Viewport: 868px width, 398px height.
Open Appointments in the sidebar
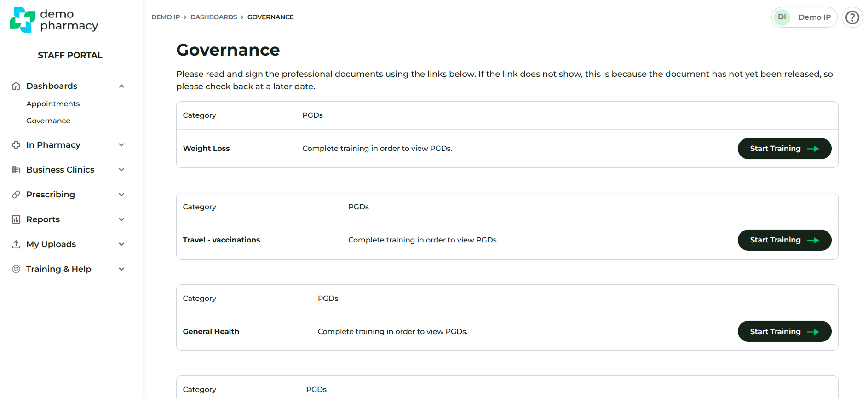coord(53,104)
